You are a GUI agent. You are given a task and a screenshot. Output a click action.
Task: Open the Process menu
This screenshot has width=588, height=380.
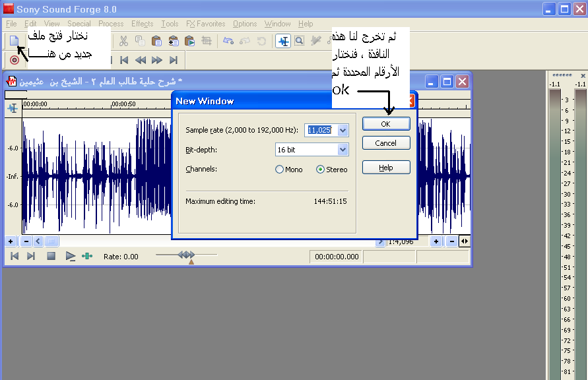pyautogui.click(x=111, y=24)
